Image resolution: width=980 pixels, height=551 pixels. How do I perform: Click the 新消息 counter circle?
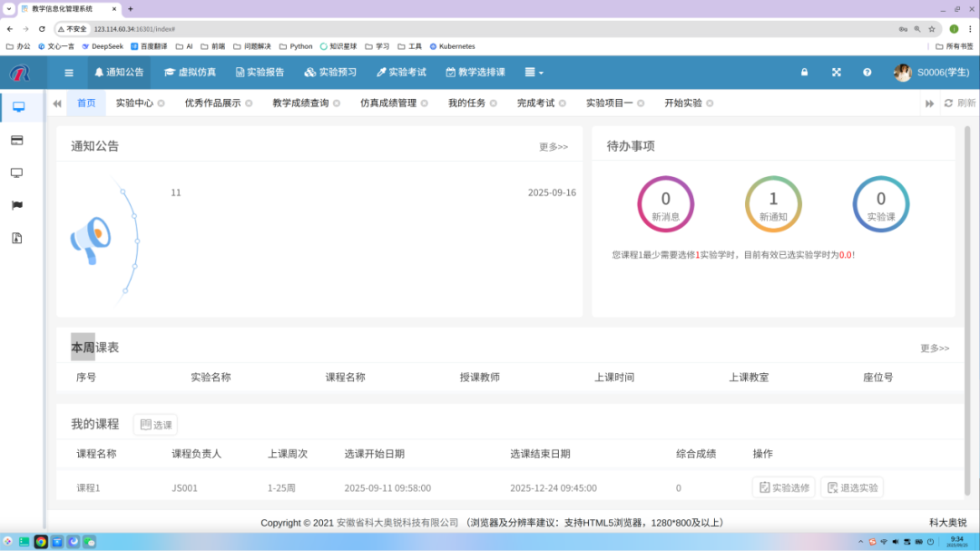tap(666, 204)
